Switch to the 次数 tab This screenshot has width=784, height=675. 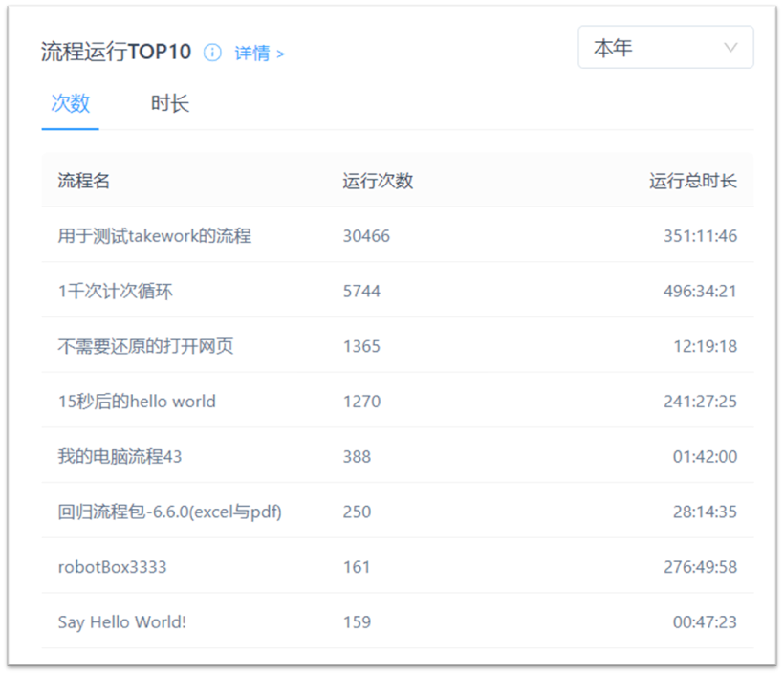tap(70, 103)
